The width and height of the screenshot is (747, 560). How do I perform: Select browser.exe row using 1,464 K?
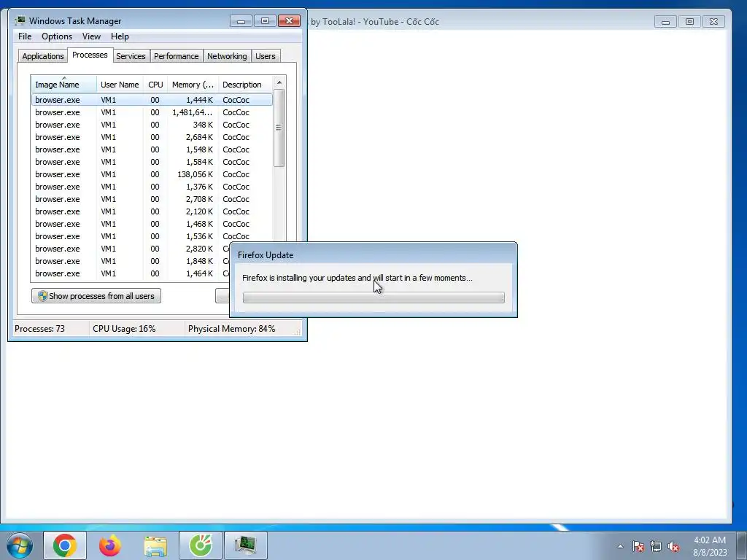pyautogui.click(x=131, y=273)
